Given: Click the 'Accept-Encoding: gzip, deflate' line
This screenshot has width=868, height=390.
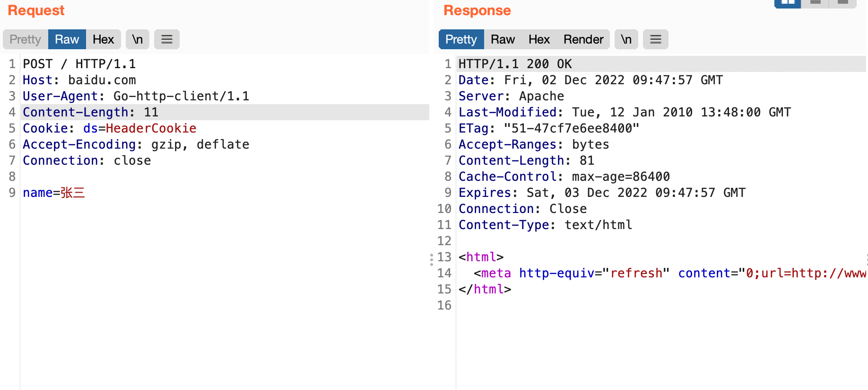Looking at the screenshot, I should (136, 144).
